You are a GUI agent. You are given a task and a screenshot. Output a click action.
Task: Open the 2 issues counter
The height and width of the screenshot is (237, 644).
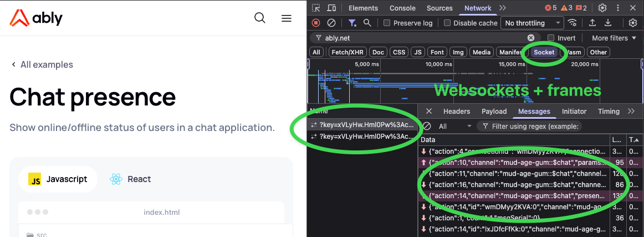point(581,8)
